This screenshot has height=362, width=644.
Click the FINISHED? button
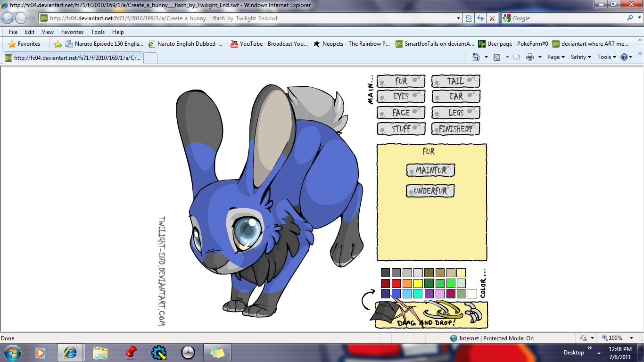[x=455, y=129]
